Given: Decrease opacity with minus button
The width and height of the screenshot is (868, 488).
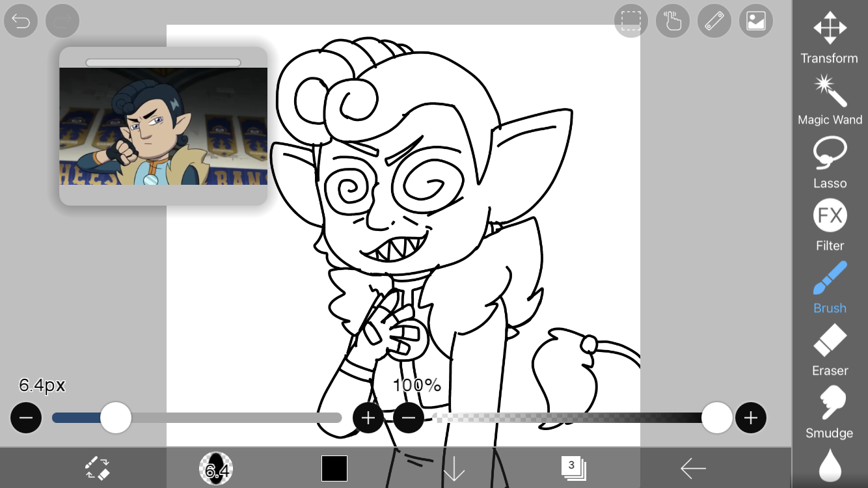Looking at the screenshot, I should (x=409, y=418).
